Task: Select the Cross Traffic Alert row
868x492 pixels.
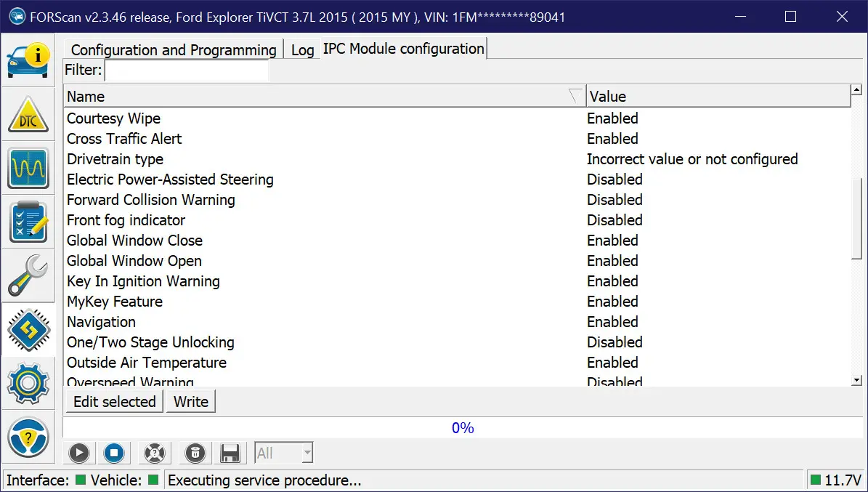Action: [x=458, y=139]
